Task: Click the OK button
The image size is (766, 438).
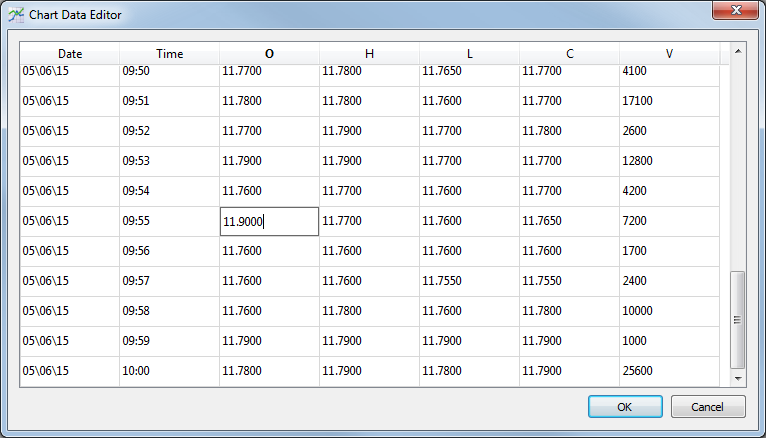Action: [x=624, y=407]
